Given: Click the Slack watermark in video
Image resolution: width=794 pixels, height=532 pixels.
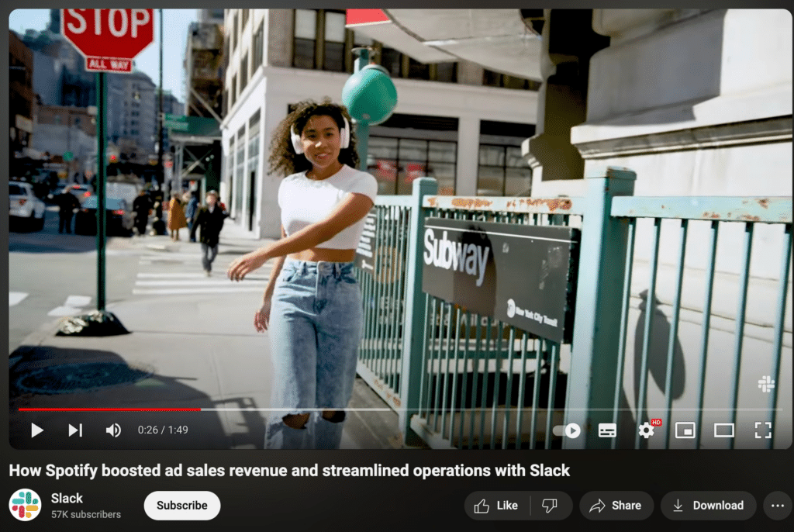Looking at the screenshot, I should 766,384.
